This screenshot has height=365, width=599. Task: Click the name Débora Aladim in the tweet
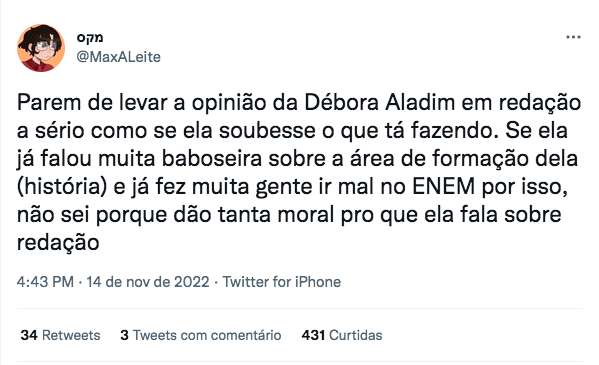(x=380, y=102)
